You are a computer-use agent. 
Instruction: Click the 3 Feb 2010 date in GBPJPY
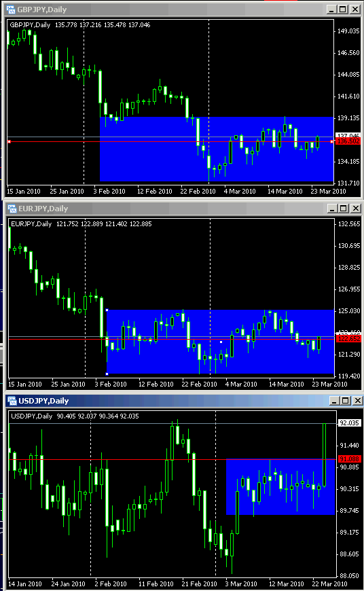point(109,191)
